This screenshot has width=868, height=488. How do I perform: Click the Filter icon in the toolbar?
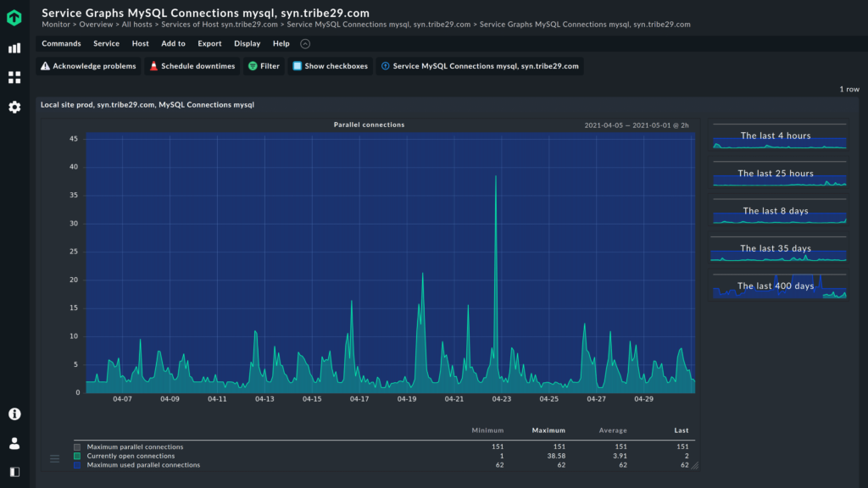263,65
